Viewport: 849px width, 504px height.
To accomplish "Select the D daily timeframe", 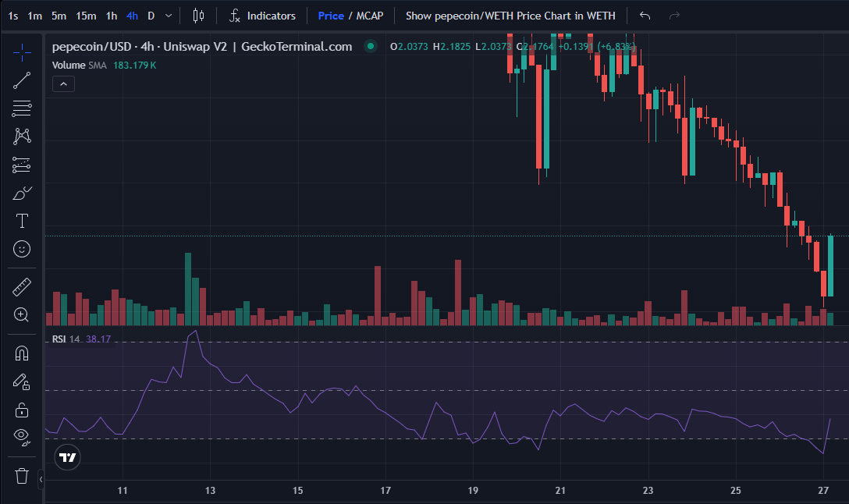I will click(151, 16).
